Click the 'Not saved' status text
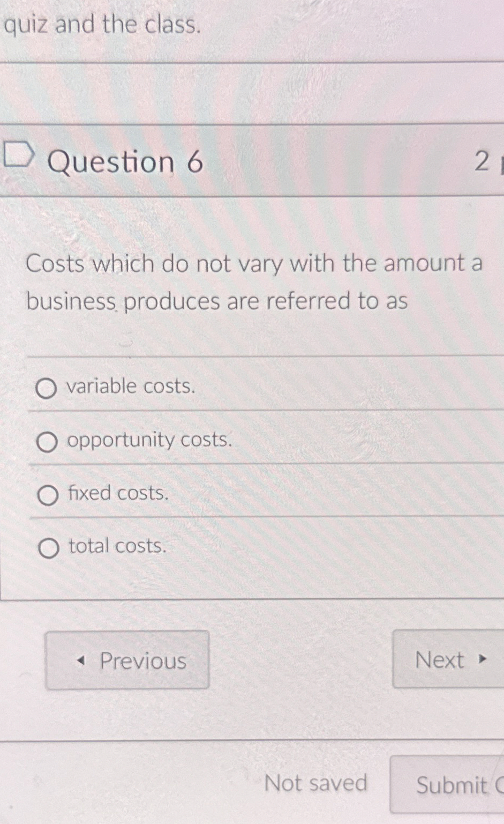The height and width of the screenshot is (824, 504). tap(317, 784)
